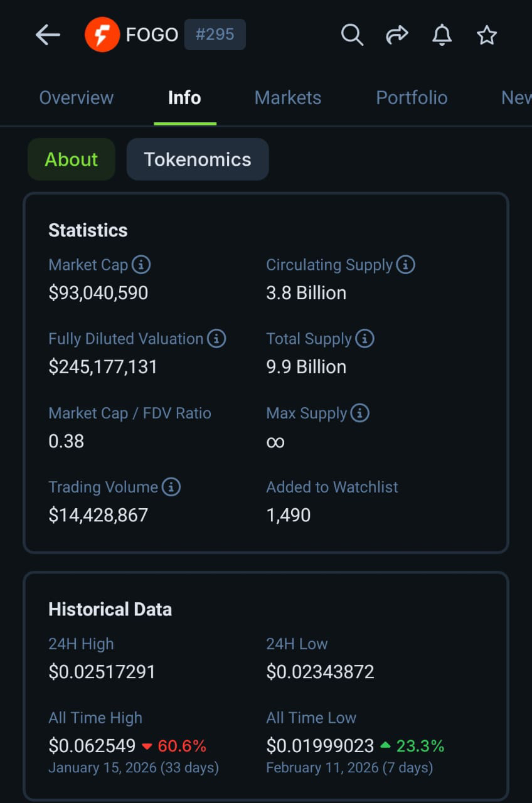The image size is (532, 803).
Task: Add FOGO to watchlist with star icon
Action: 487,35
